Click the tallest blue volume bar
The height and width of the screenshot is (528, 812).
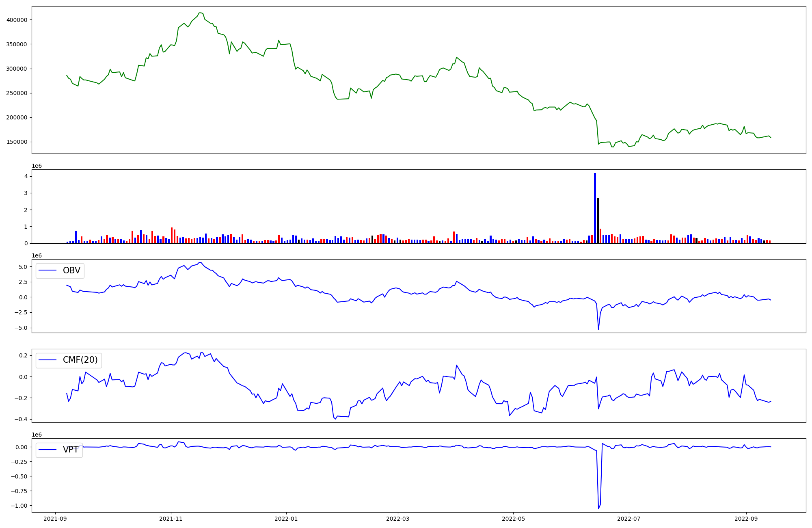[x=595, y=208]
